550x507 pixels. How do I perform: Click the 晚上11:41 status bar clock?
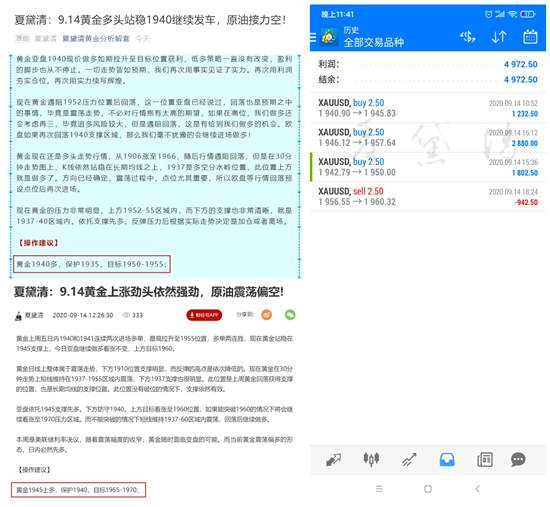coord(337,14)
